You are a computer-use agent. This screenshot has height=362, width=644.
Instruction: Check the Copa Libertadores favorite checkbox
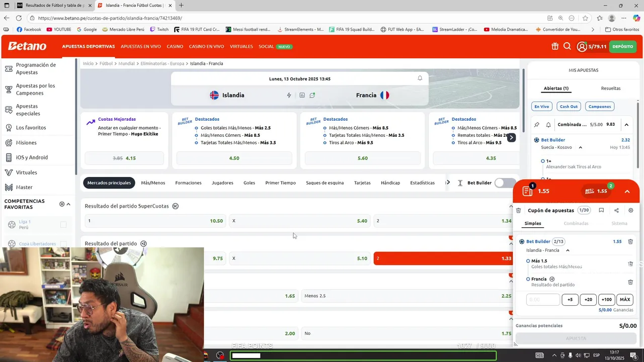(x=63, y=244)
